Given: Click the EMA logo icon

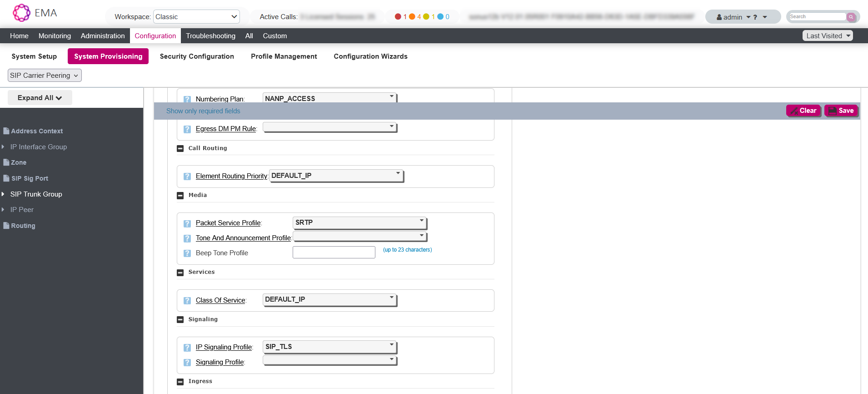Looking at the screenshot, I should [x=21, y=13].
